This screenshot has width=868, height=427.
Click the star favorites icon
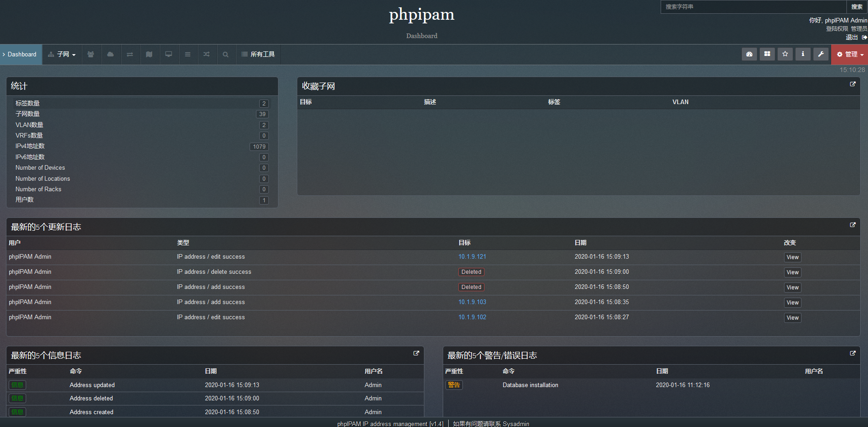point(785,54)
